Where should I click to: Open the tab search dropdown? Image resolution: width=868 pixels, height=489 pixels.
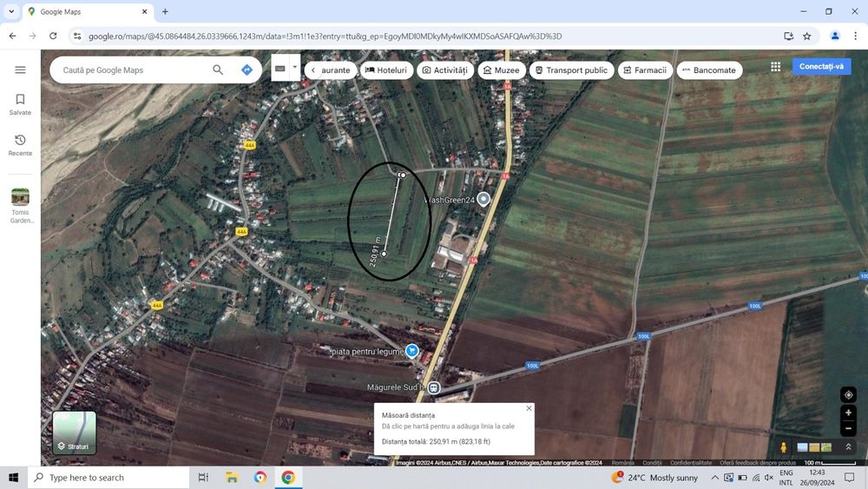(11, 11)
